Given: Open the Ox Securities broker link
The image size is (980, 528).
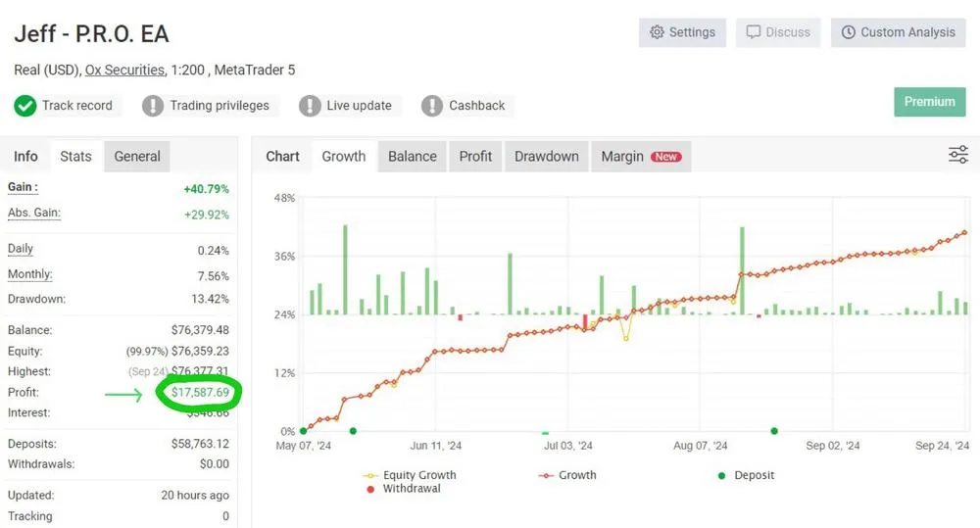Looking at the screenshot, I should (x=125, y=70).
